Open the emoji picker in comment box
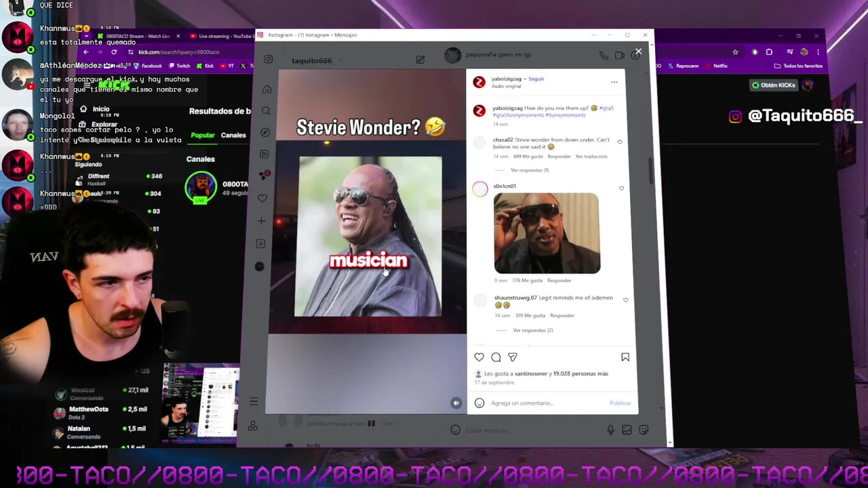This screenshot has height=488, width=868. 479,403
